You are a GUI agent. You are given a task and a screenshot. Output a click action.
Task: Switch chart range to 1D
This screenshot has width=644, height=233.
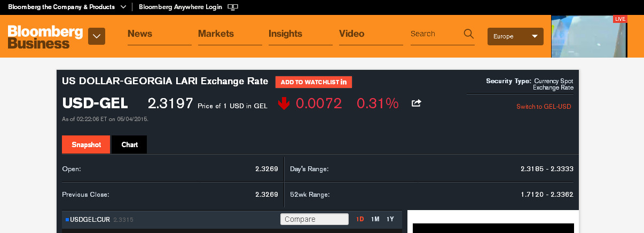point(360,219)
